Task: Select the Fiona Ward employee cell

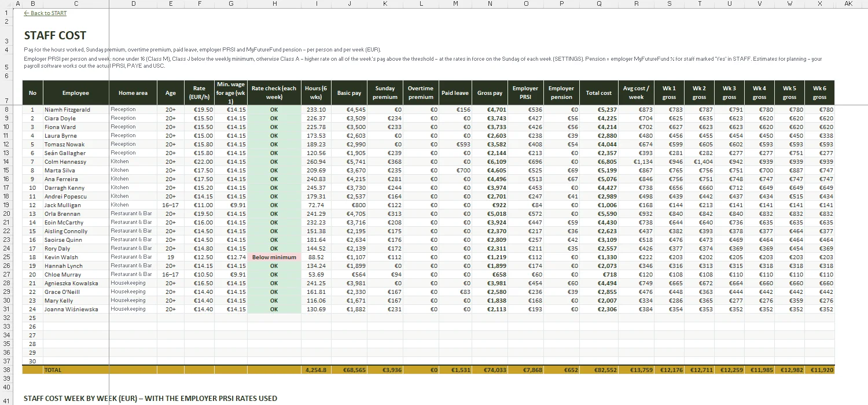Action: coord(76,127)
